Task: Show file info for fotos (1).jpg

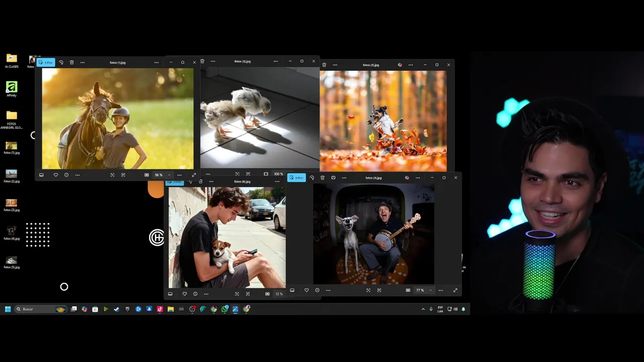Action: click(x=66, y=175)
